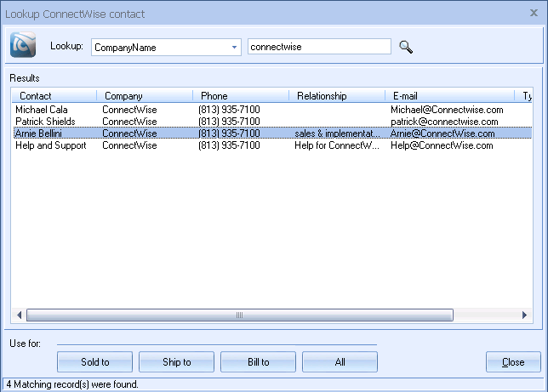Sort by the Contact column header

[54, 96]
